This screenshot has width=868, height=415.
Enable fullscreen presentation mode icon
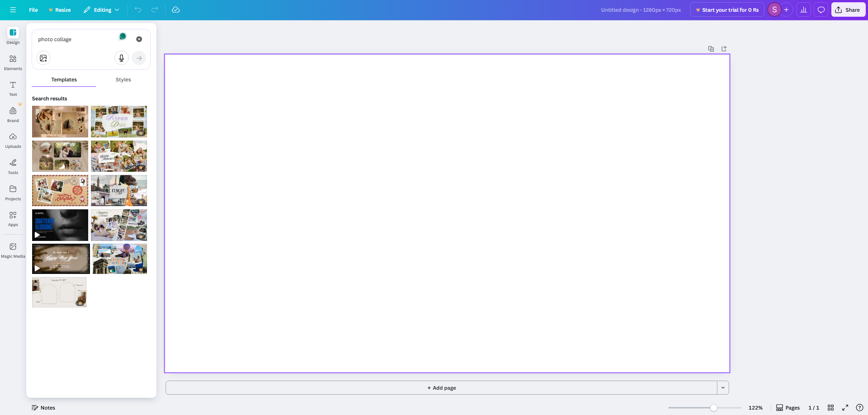pyautogui.click(x=845, y=408)
